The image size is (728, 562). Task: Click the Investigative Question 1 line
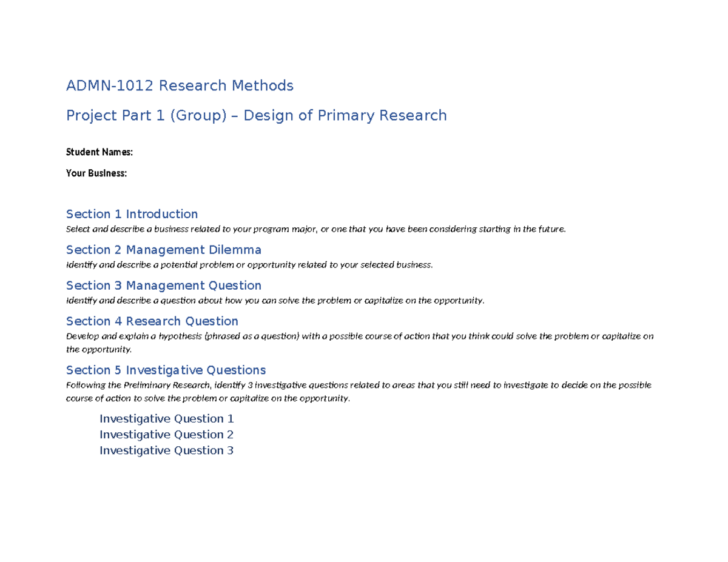(167, 418)
